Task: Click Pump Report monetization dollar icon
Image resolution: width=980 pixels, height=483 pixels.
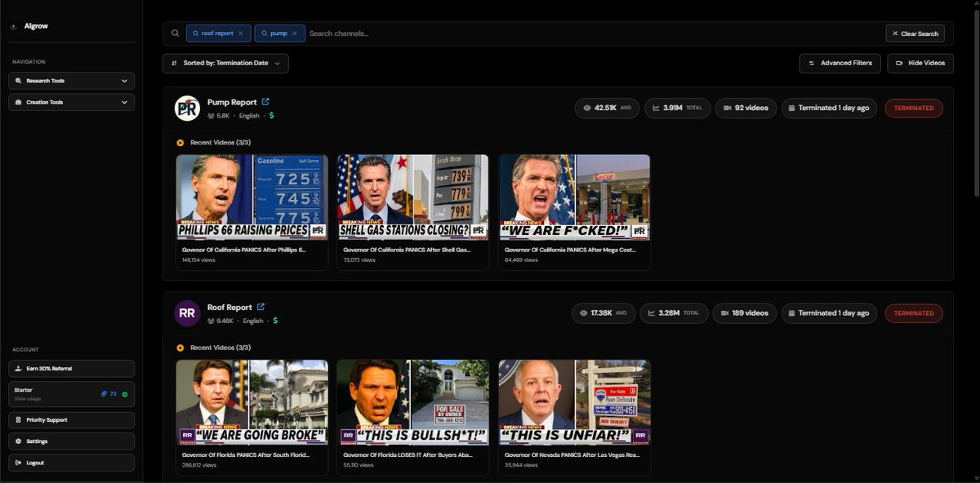Action: [272, 116]
